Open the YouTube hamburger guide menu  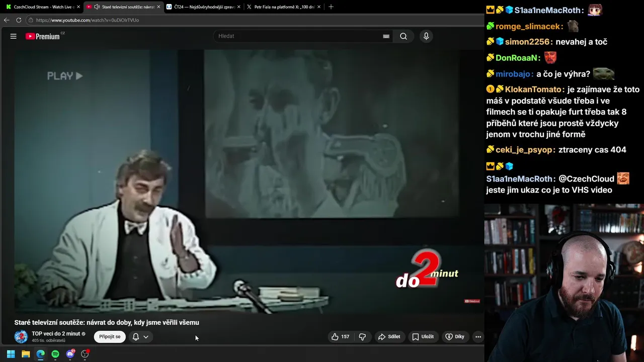[x=14, y=36]
